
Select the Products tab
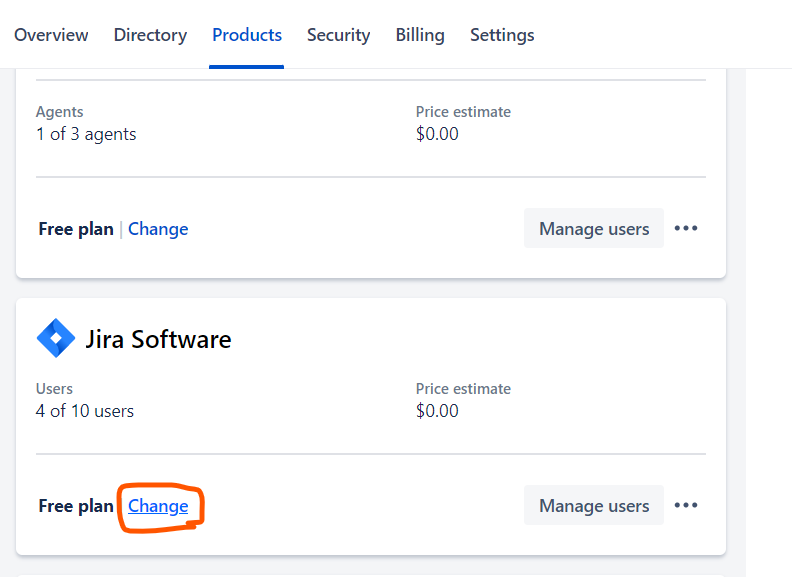(x=247, y=35)
